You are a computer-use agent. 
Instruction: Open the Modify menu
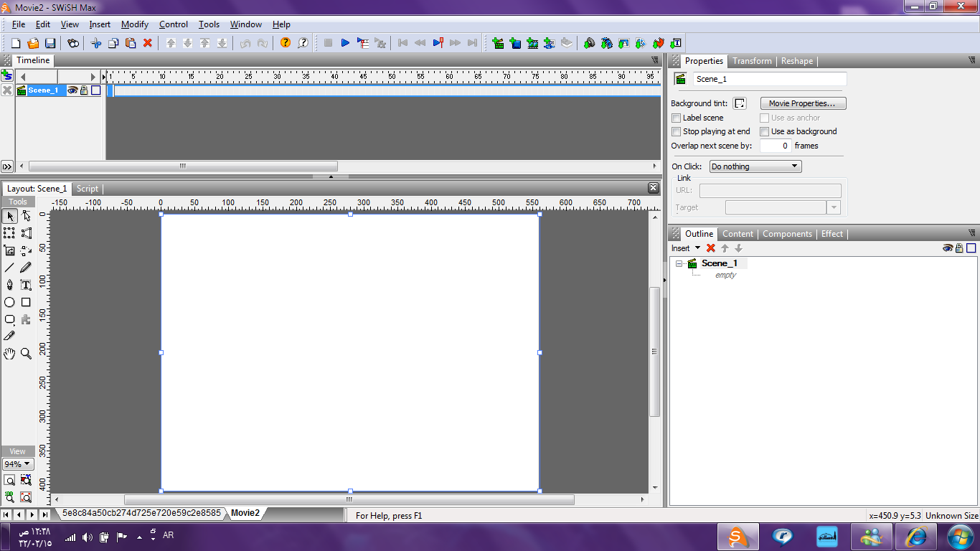click(134, 24)
